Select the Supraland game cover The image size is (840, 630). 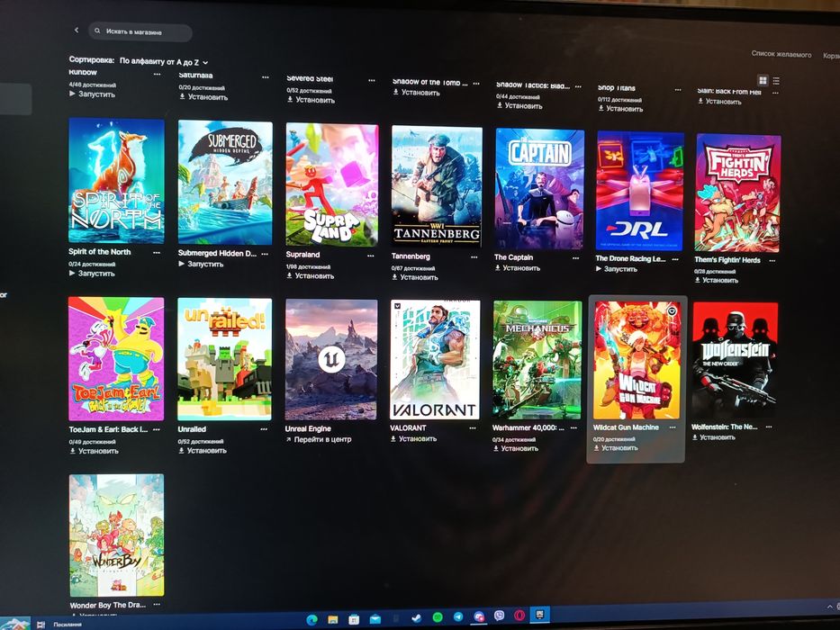coord(332,184)
